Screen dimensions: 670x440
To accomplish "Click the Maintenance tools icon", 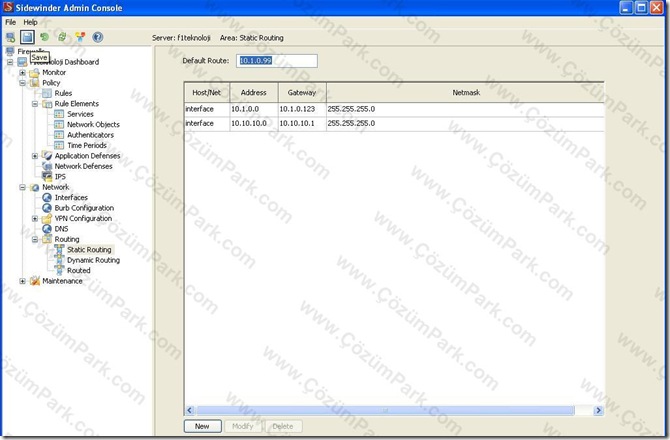I will (35, 281).
